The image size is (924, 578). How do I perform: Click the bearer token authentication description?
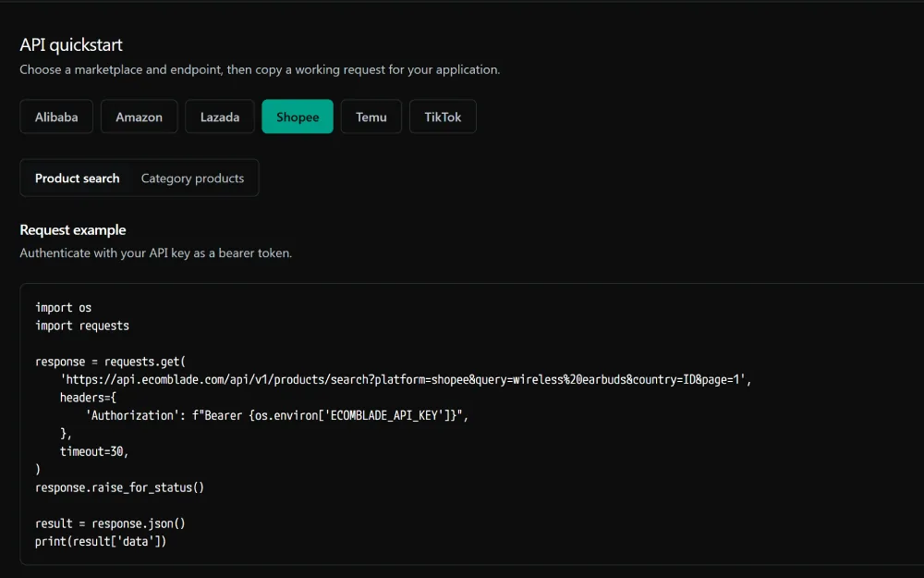[x=155, y=253]
